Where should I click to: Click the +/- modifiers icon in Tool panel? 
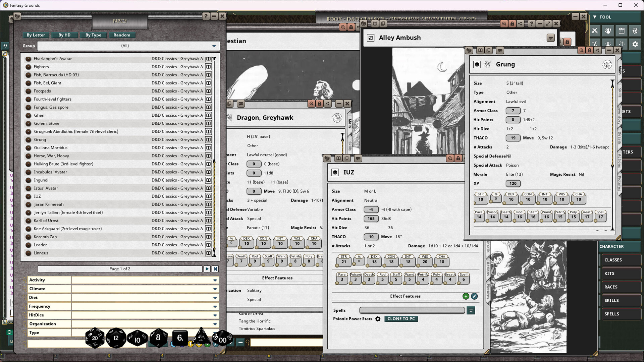[595, 44]
